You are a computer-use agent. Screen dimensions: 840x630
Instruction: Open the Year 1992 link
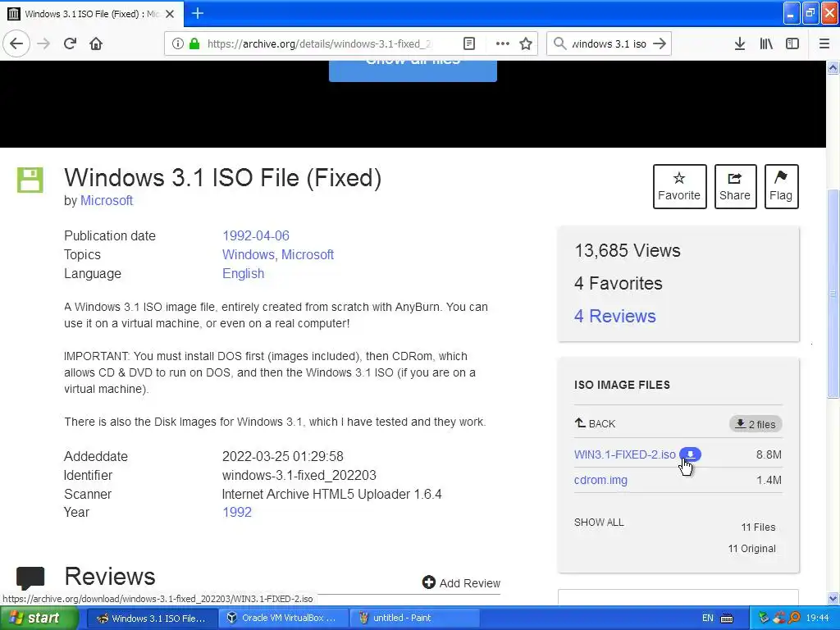pos(237,512)
